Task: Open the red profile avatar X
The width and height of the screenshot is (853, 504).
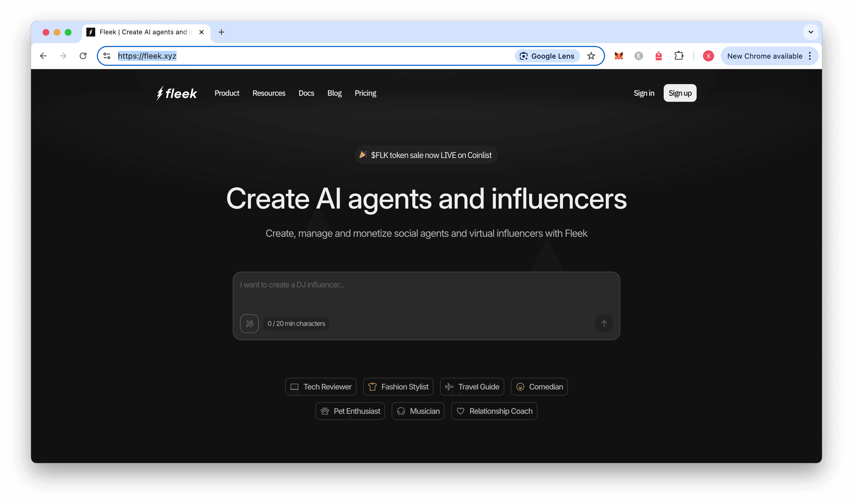Action: tap(708, 56)
